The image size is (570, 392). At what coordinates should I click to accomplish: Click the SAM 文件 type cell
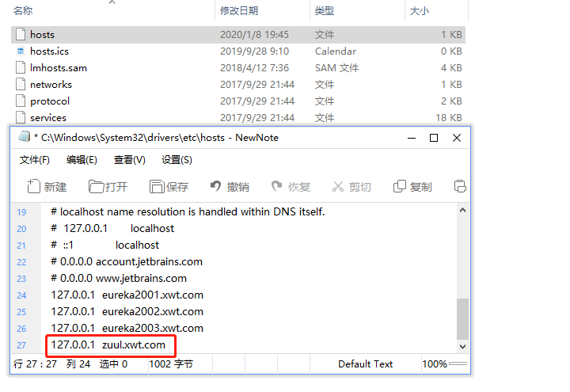click(x=336, y=68)
